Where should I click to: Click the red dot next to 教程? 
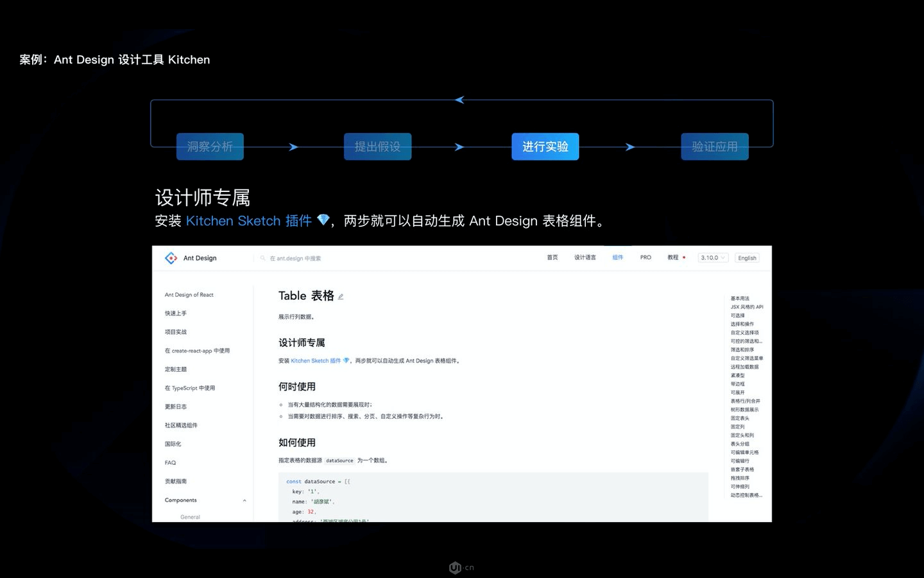[684, 258]
